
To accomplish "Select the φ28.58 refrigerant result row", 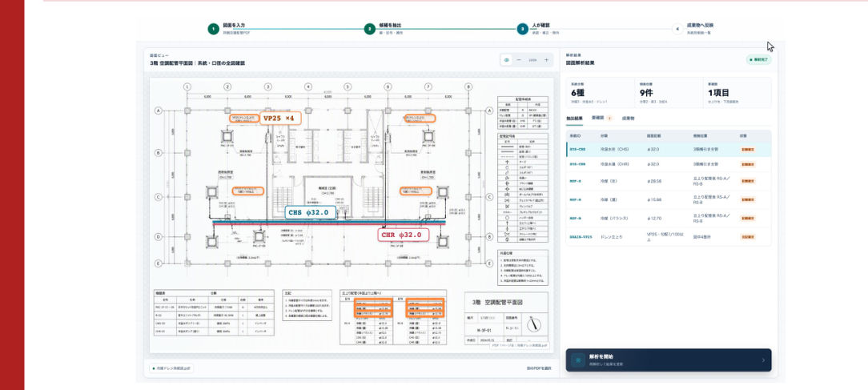I will [x=668, y=181].
